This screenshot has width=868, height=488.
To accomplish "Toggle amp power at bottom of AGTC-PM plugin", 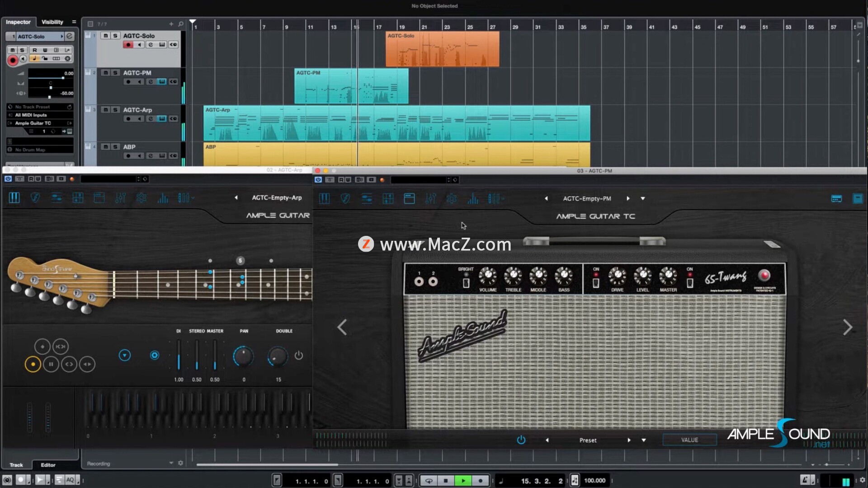I will pyautogui.click(x=521, y=440).
